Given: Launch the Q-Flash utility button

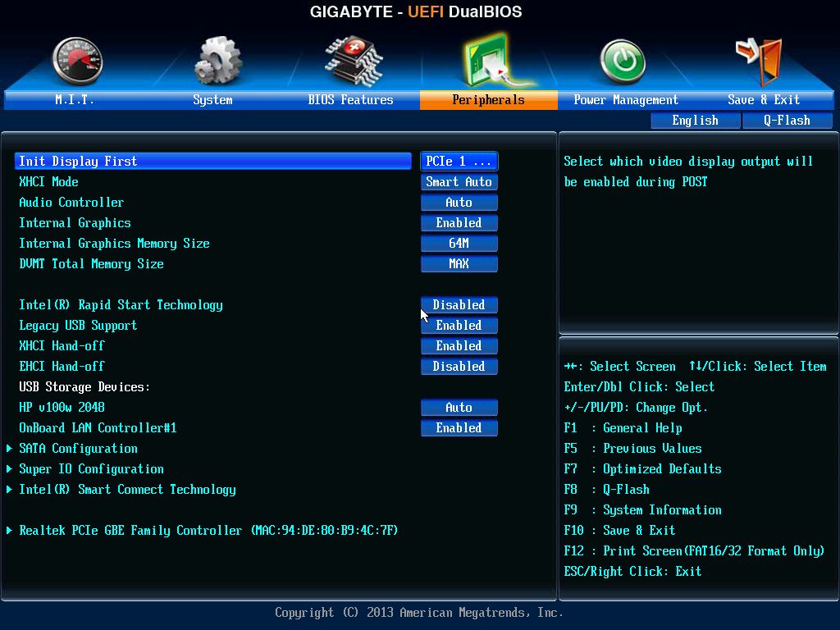Looking at the screenshot, I should pyautogui.click(x=787, y=121).
